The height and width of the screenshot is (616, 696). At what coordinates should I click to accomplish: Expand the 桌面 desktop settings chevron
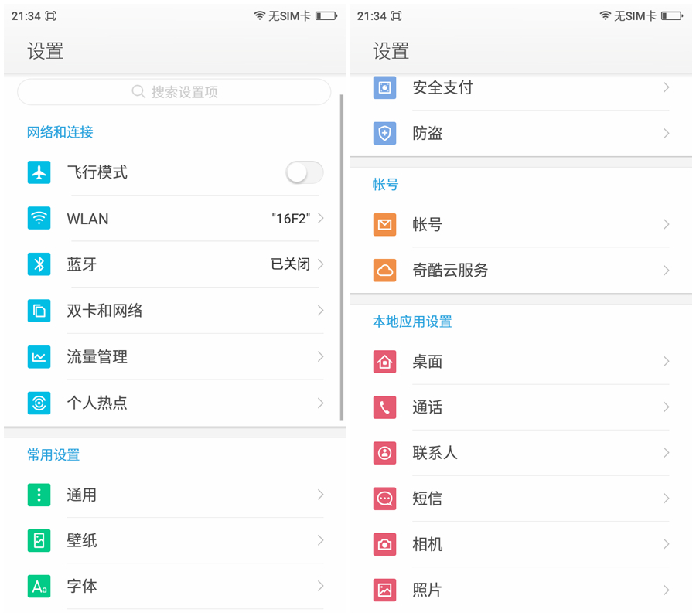(x=667, y=362)
